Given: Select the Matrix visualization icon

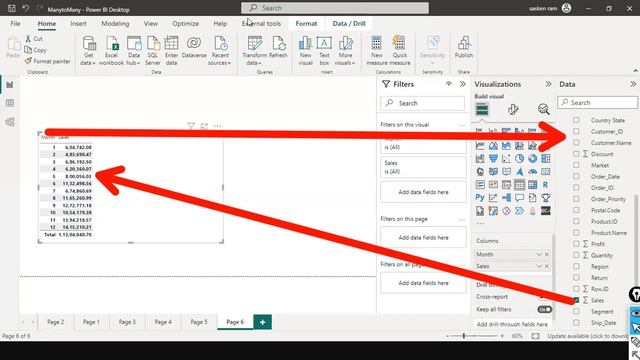Looking at the screenshot, I should [532, 184].
